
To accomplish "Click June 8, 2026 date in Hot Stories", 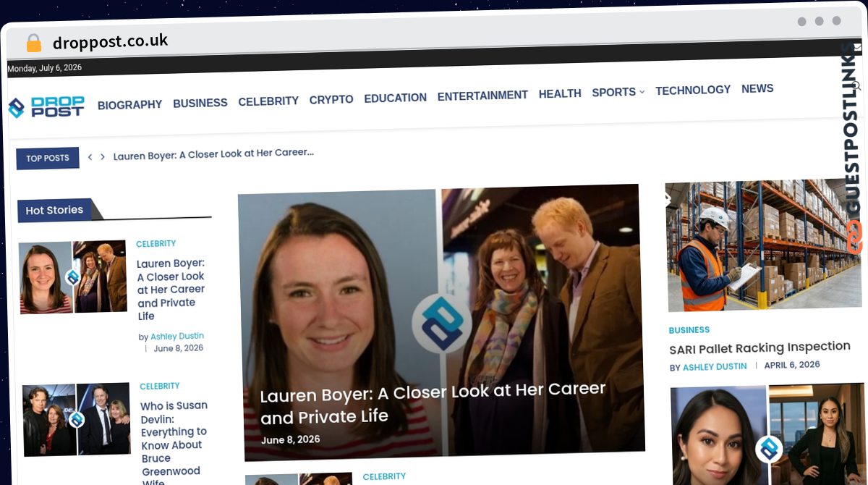I will point(179,348).
